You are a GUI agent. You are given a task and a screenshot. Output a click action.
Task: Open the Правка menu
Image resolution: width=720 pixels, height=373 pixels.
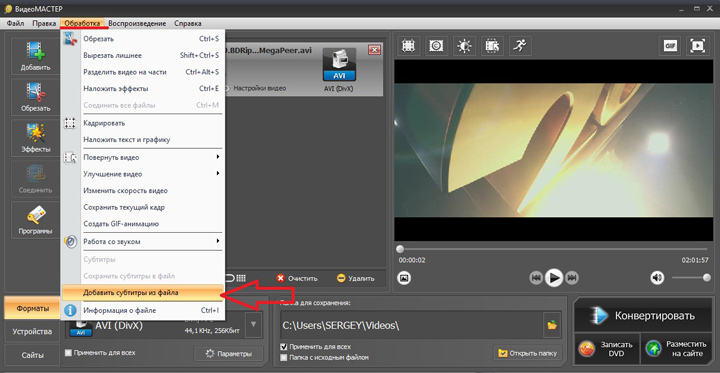pos(44,23)
